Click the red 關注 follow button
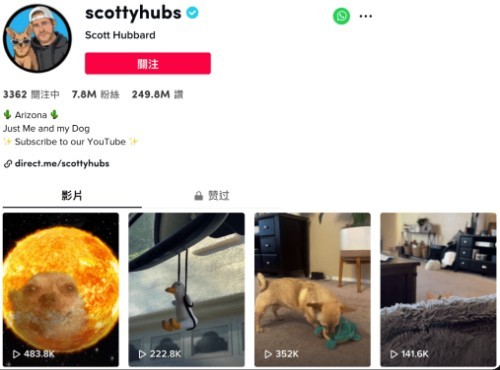The width and height of the screenshot is (500, 370). 148,63
